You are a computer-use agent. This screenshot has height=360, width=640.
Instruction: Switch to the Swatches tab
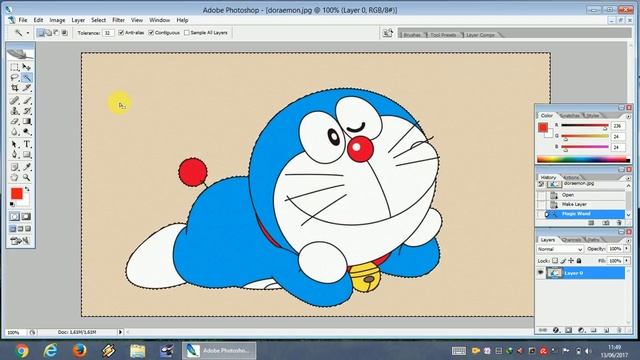click(570, 116)
